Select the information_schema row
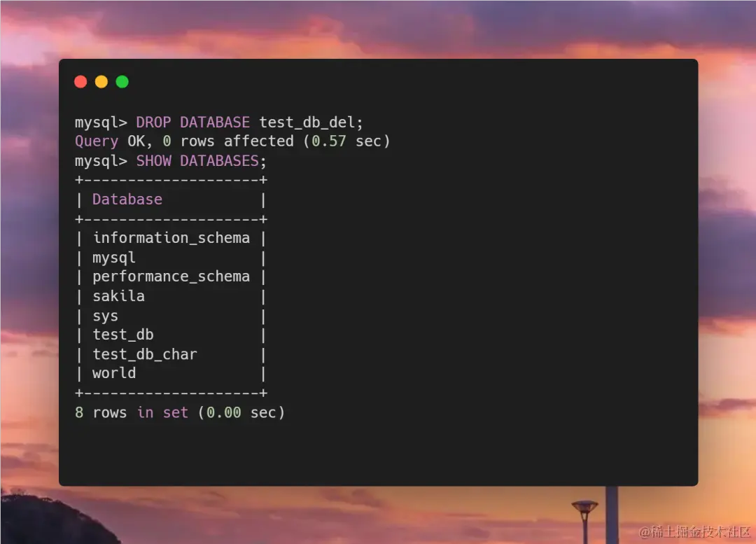The width and height of the screenshot is (756, 544). (x=171, y=238)
